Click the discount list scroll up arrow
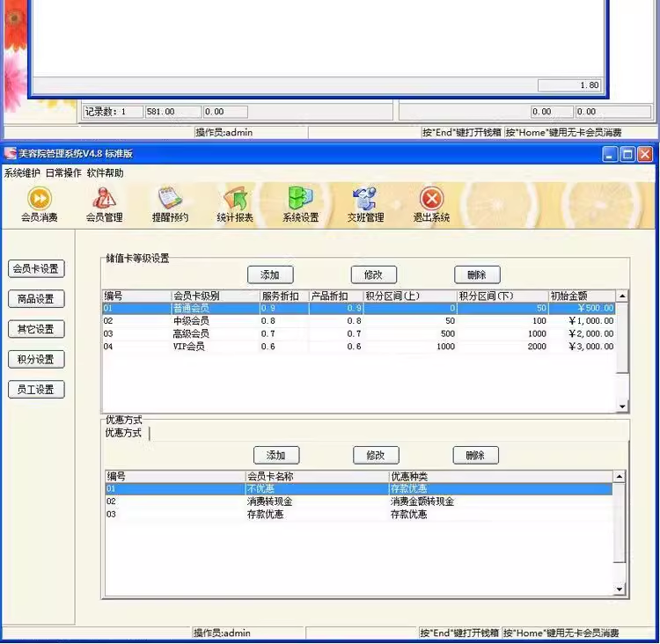Viewport: 660px width, 644px height. 620,477
